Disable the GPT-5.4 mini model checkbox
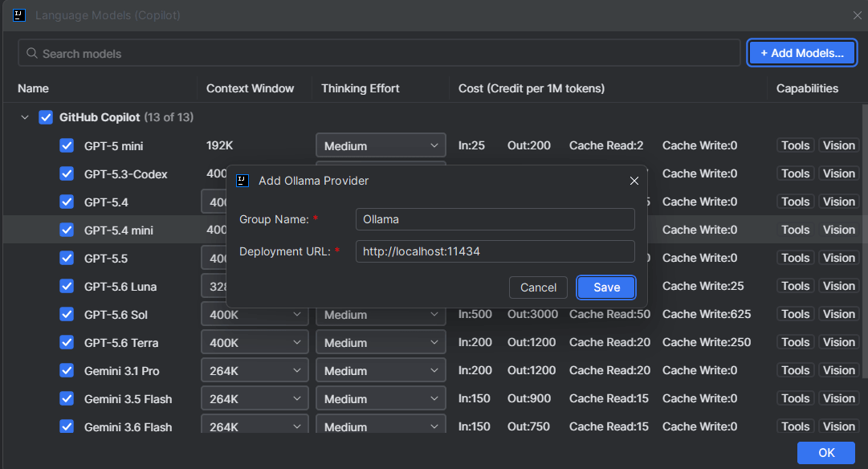The width and height of the screenshot is (868, 469). (67, 230)
